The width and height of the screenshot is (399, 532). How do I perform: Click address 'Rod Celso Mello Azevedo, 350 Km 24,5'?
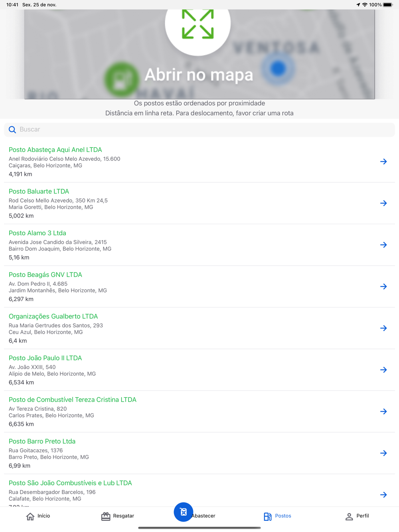coord(58,201)
